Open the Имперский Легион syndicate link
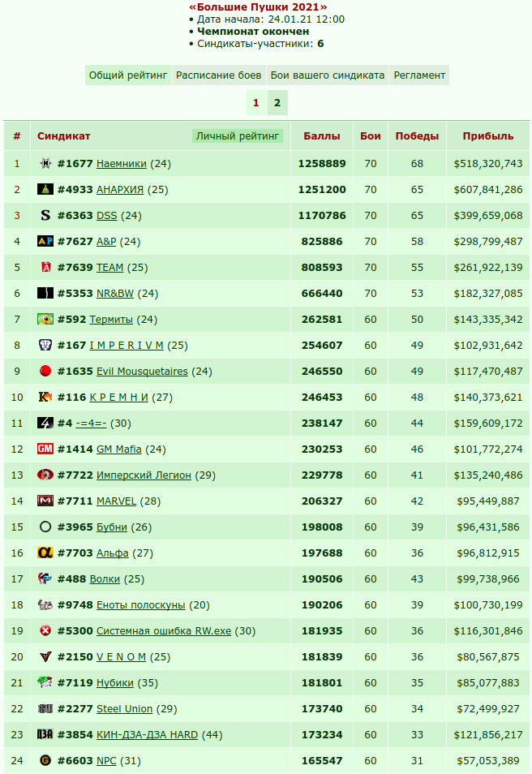The width and height of the screenshot is (532, 774). (144, 475)
